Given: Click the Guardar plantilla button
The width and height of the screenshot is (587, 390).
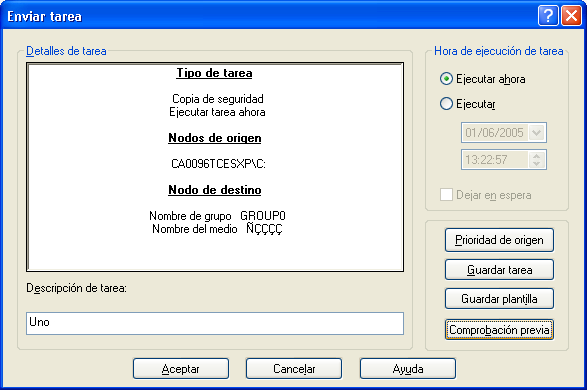Looking at the screenshot, I should [499, 299].
